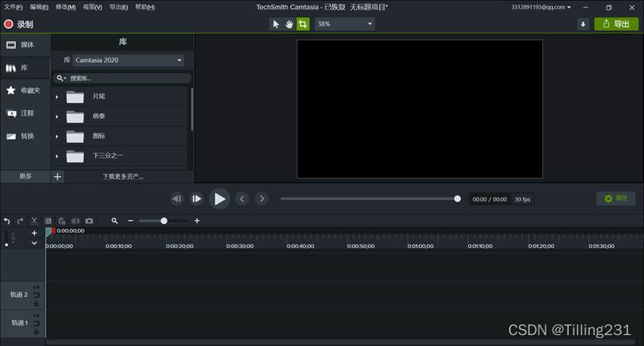Open the 视图(V) menu
Image resolution: width=644 pixels, height=346 pixels.
click(92, 7)
